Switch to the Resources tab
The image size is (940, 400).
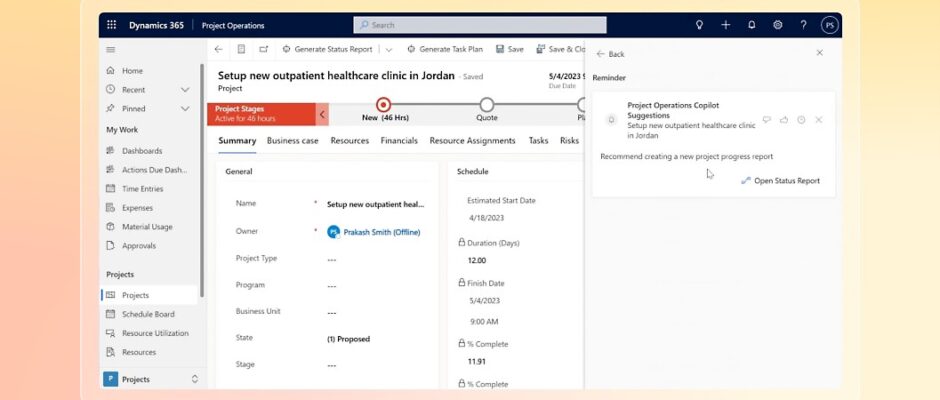click(350, 141)
